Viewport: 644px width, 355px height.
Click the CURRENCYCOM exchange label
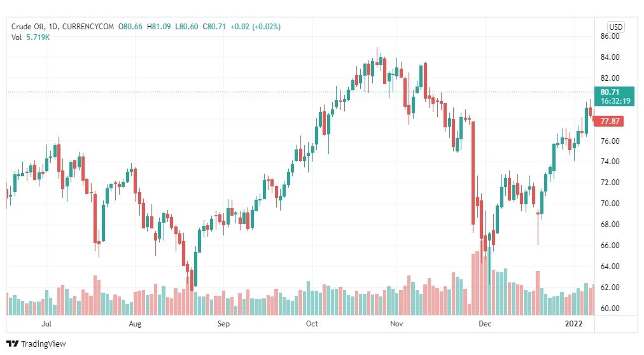click(88, 27)
